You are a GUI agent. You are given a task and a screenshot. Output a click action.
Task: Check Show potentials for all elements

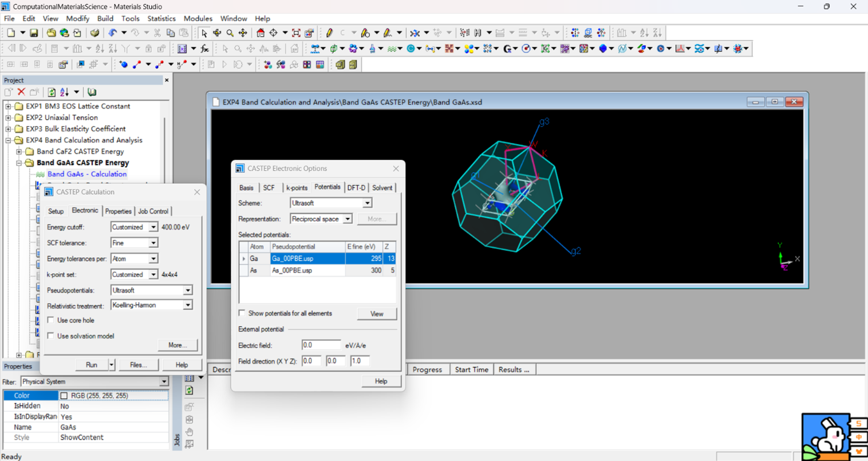pos(242,313)
